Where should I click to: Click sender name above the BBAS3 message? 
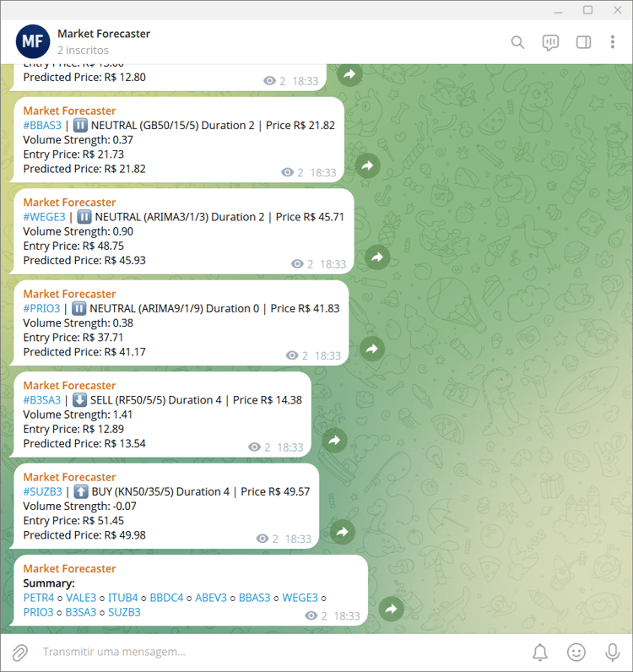pyautogui.click(x=69, y=111)
